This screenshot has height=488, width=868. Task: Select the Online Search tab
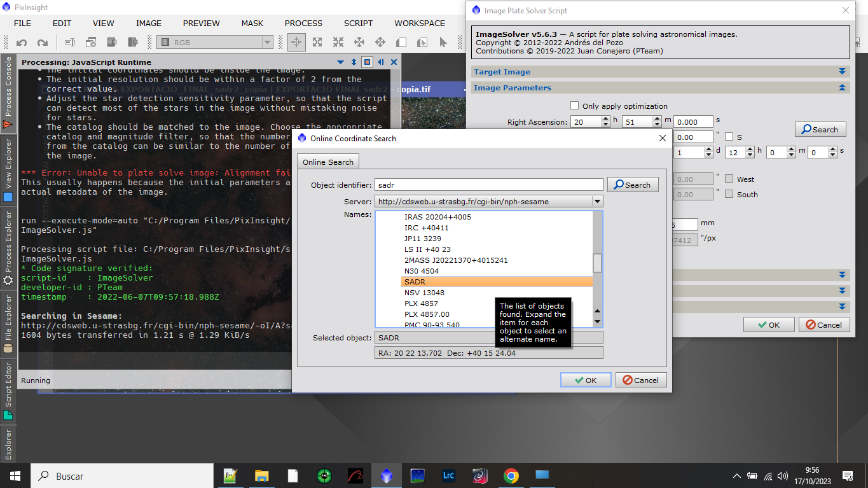point(328,162)
